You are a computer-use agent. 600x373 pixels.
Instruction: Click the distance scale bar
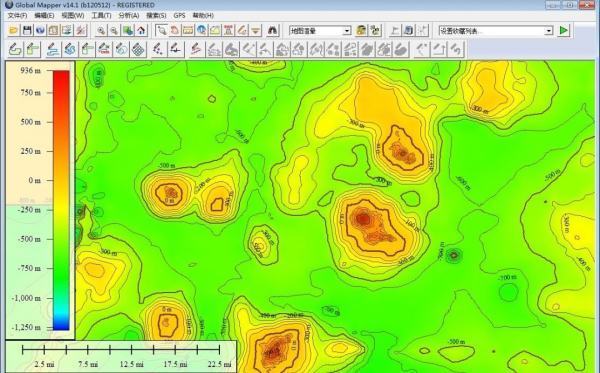pyautogui.click(x=121, y=349)
